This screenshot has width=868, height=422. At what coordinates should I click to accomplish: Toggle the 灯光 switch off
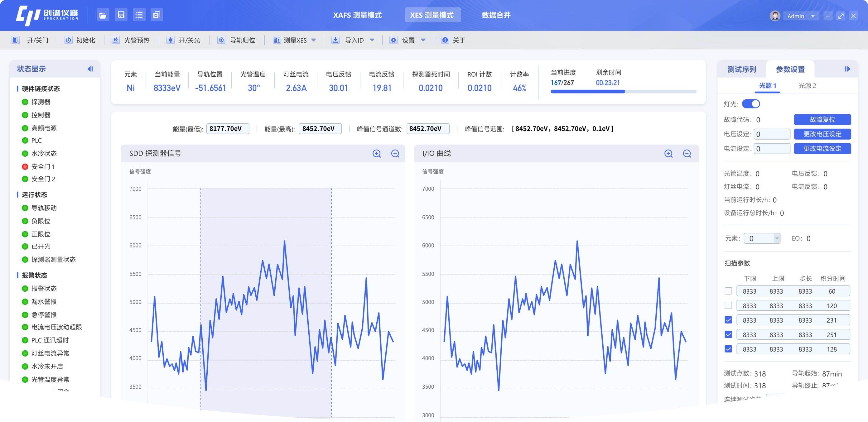751,104
